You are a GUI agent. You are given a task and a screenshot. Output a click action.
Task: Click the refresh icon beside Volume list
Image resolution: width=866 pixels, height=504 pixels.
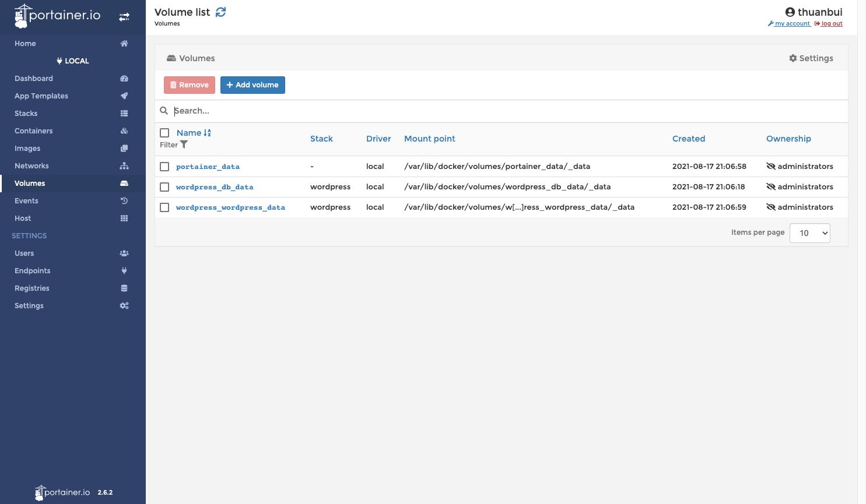(x=220, y=12)
